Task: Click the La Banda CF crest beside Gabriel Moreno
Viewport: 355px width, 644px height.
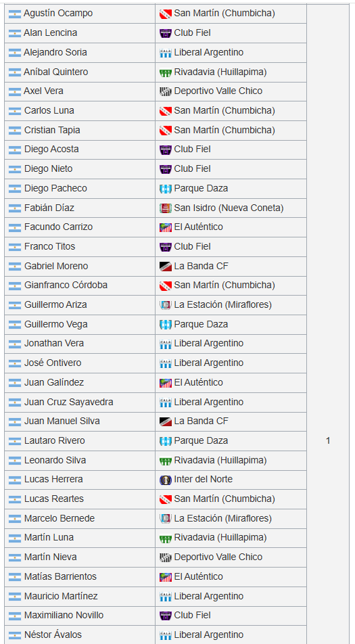Action: click(x=166, y=267)
